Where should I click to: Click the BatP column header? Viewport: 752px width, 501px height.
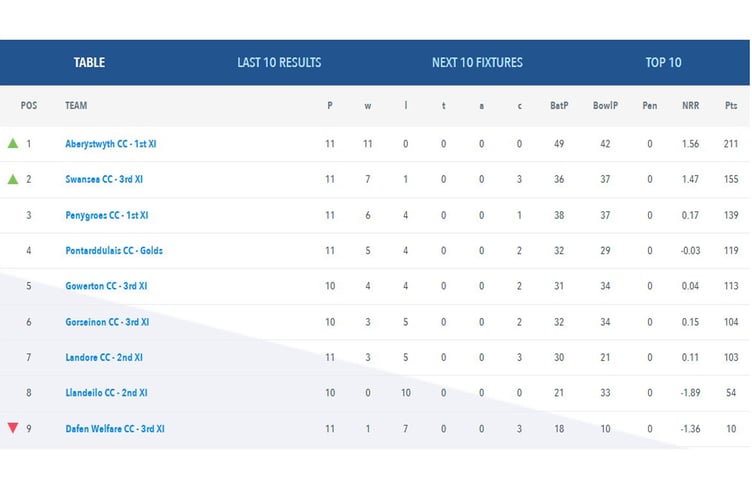coord(559,106)
